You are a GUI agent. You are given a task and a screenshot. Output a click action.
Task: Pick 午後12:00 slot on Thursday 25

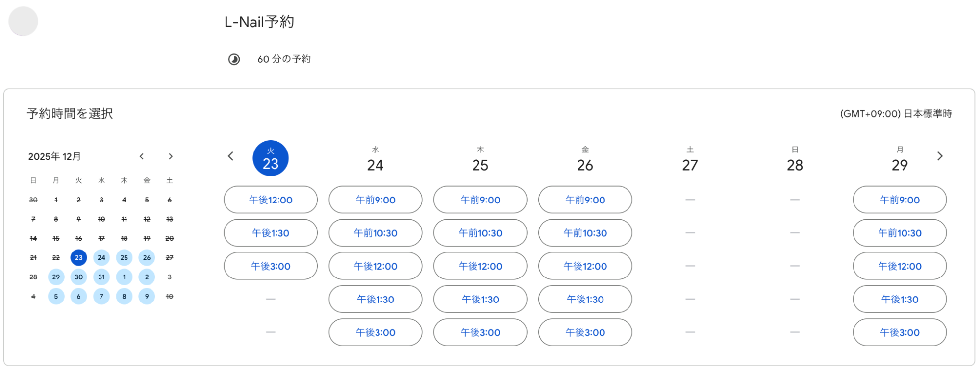pos(480,266)
